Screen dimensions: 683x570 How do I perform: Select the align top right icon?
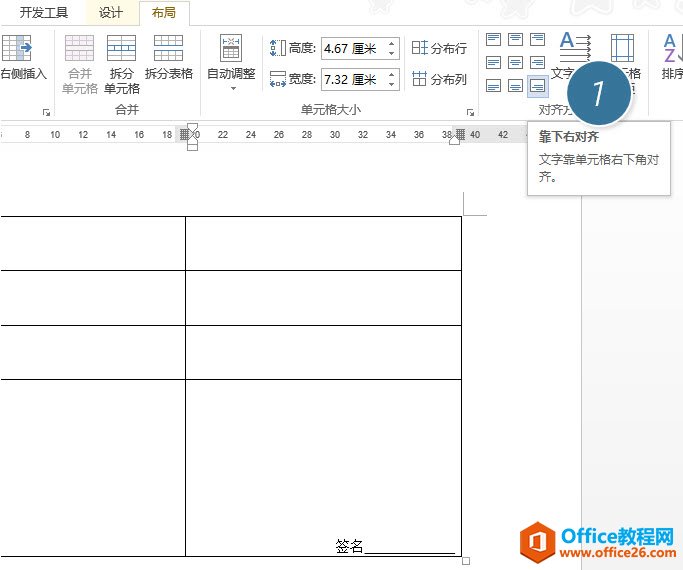point(537,39)
